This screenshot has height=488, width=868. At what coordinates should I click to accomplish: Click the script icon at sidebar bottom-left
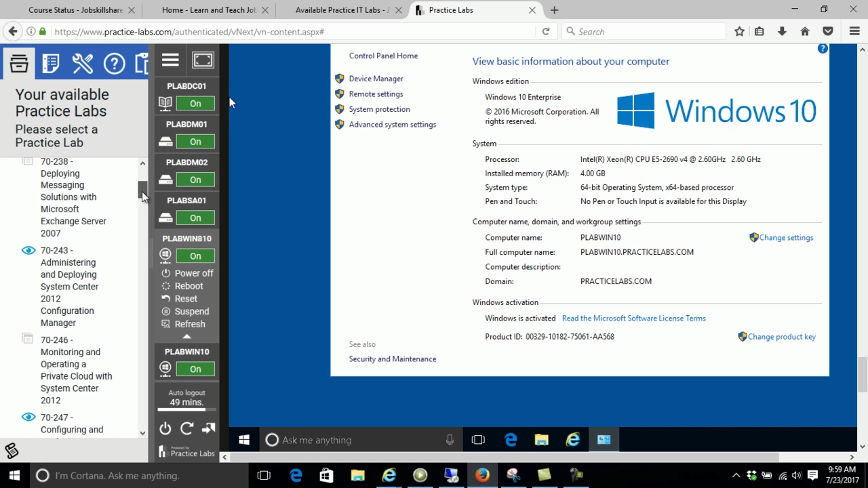(12, 451)
